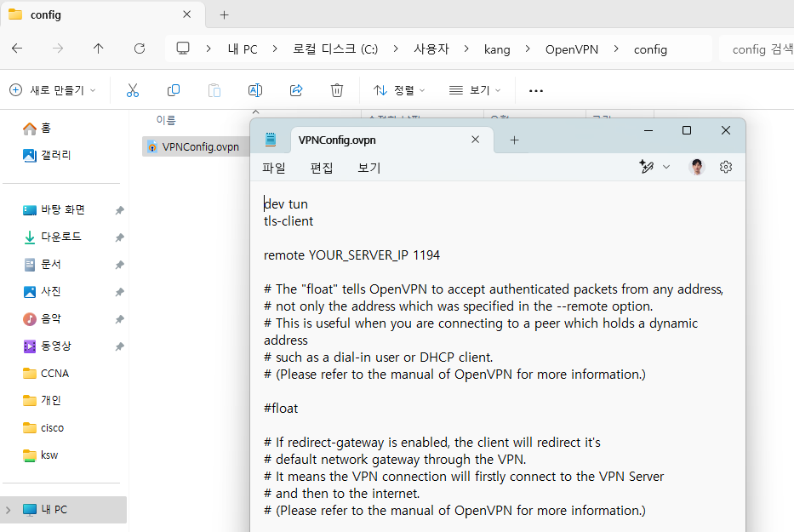Click the Copy icon in Explorer toolbar
The height and width of the screenshot is (532, 794).
173,90
